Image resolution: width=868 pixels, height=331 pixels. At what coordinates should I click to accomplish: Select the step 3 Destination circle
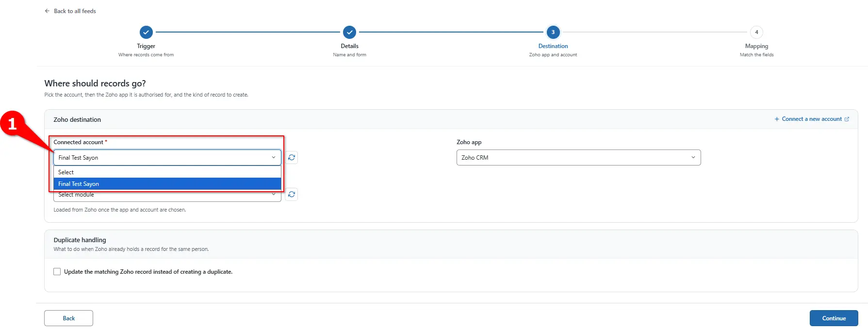point(553,32)
